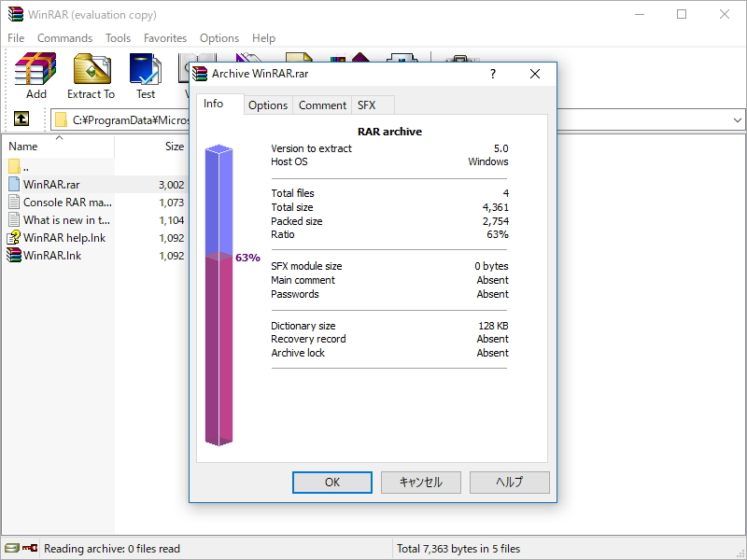Image resolution: width=747 pixels, height=560 pixels.
Task: Click the WinRAR title bar app icon
Action: [x=15, y=14]
